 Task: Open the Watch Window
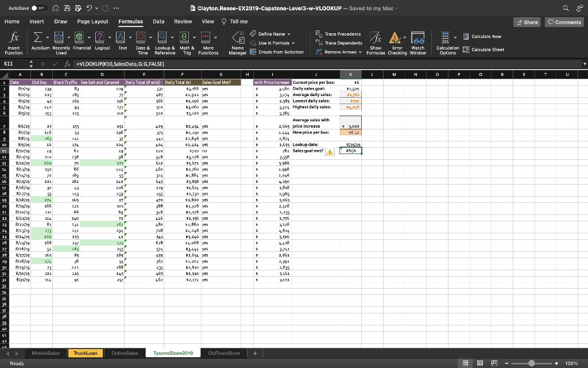coord(416,42)
